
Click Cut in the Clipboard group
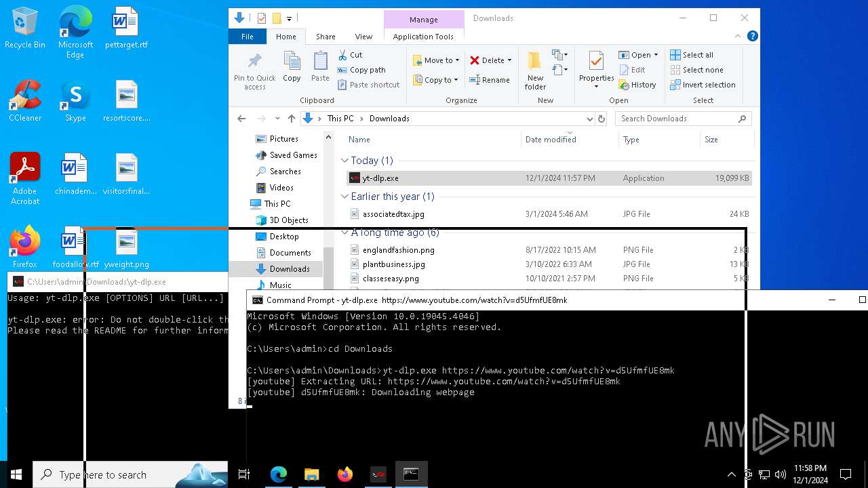pos(350,55)
